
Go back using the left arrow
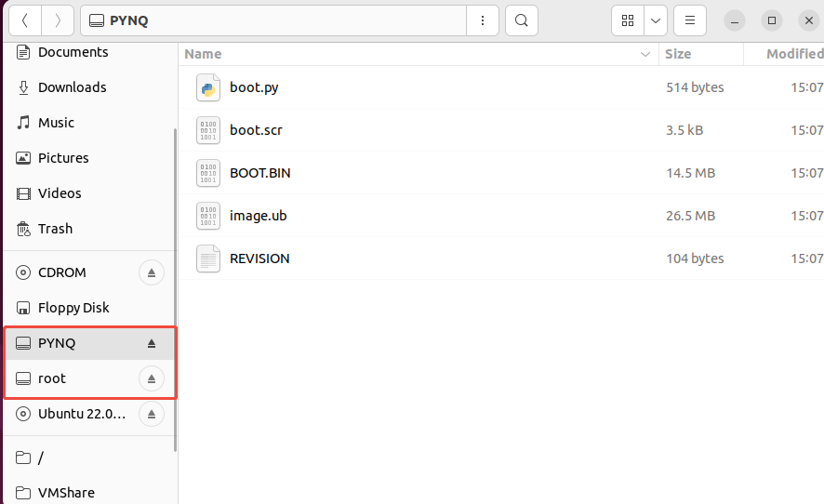(25, 20)
